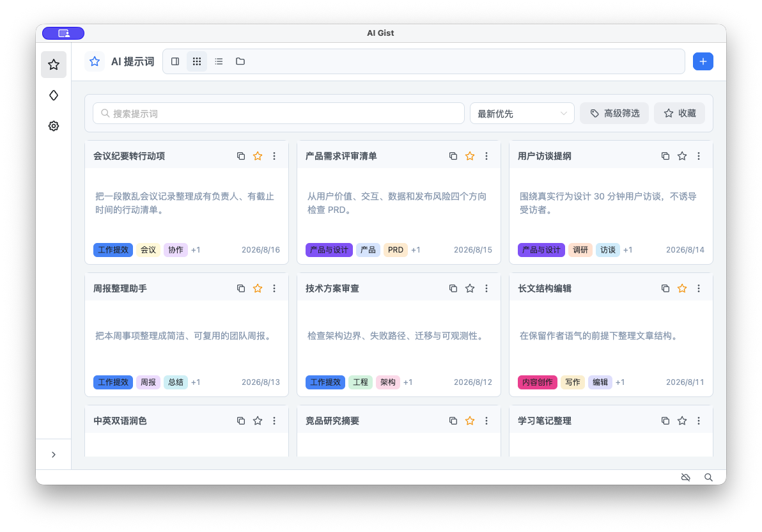
Task: Click the purple screen-share indicator in title bar
Action: point(63,33)
